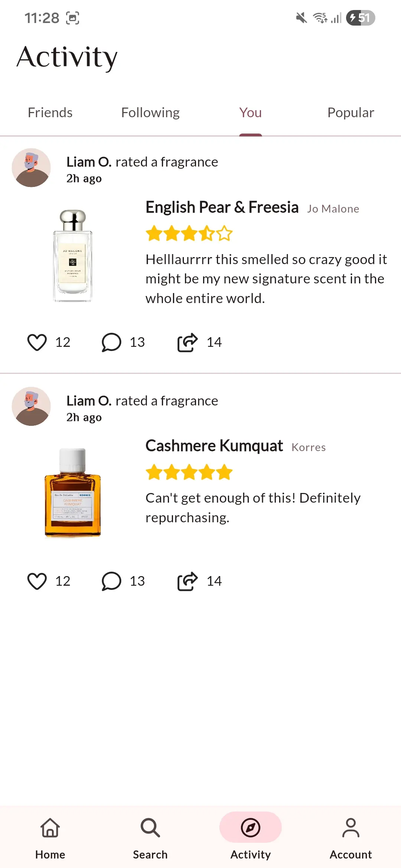This screenshot has width=401, height=868.
Task: Open comments on Cashmere Kumquat review
Action: pos(111,581)
